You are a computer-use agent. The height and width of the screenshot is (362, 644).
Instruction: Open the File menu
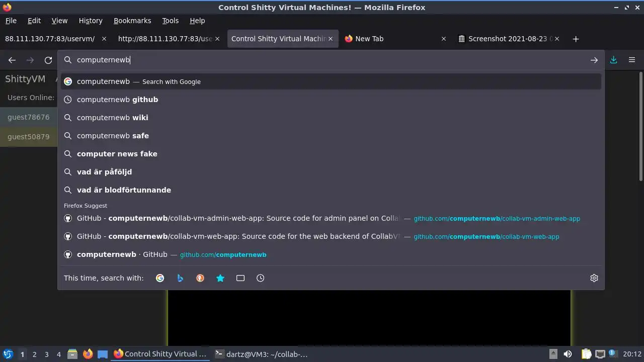11,21
